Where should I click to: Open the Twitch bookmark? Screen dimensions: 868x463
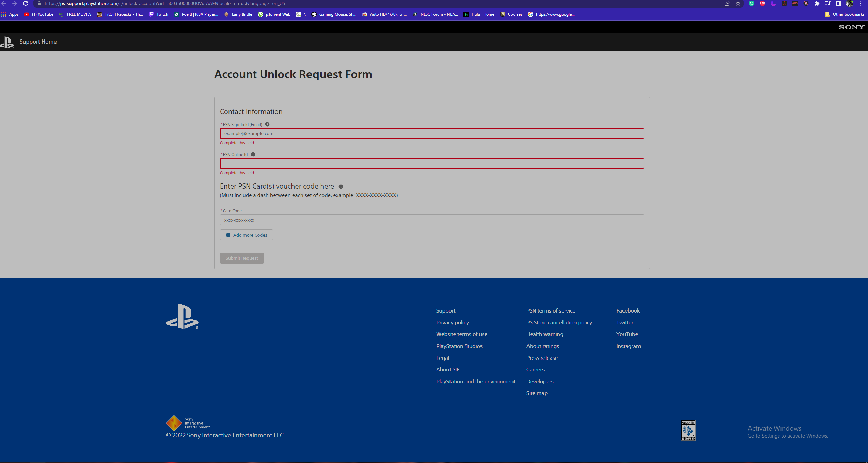159,14
